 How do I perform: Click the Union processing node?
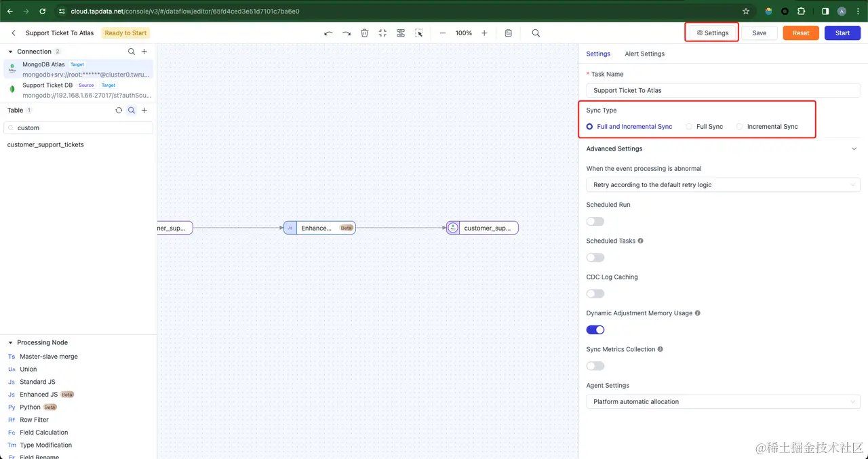28,370
